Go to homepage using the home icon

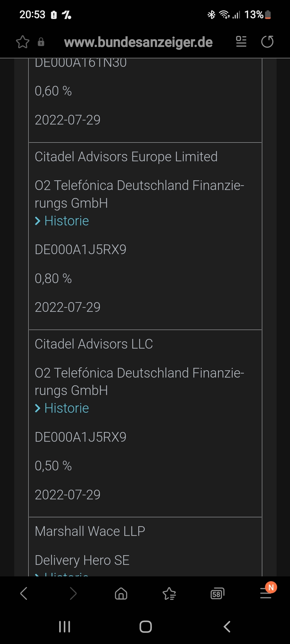tap(121, 594)
